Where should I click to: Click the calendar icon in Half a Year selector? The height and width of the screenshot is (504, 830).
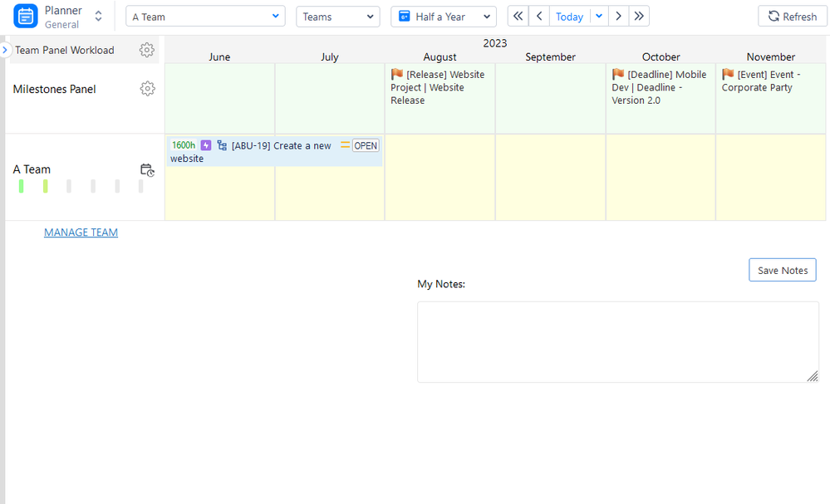[404, 17]
